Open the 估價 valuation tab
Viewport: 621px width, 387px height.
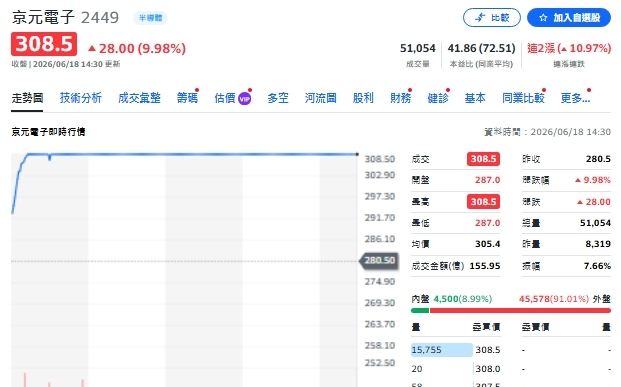coord(225,98)
